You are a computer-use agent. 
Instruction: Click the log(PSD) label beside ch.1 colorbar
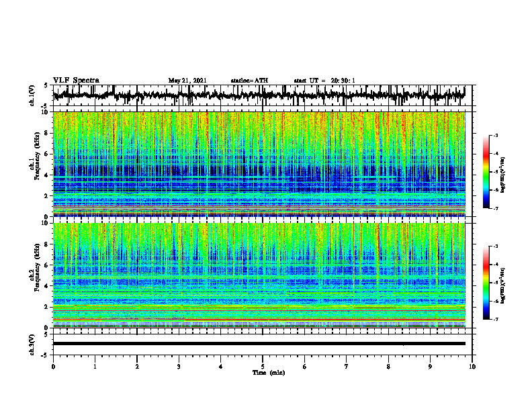tap(503, 175)
